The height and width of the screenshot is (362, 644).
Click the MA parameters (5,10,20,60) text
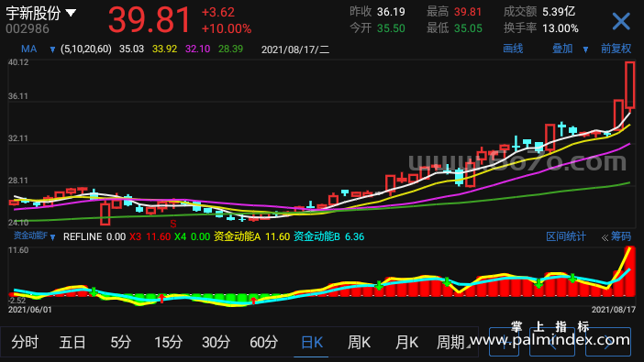pos(86,49)
